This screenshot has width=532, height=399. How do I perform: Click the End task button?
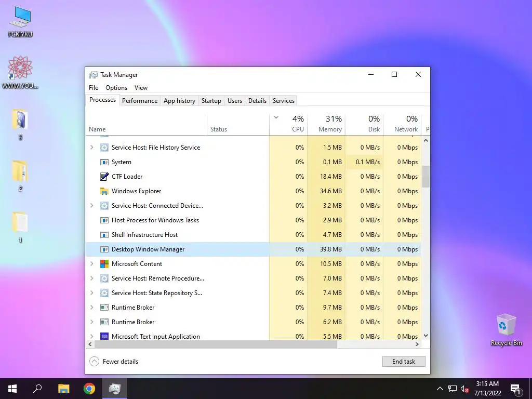coord(404,362)
